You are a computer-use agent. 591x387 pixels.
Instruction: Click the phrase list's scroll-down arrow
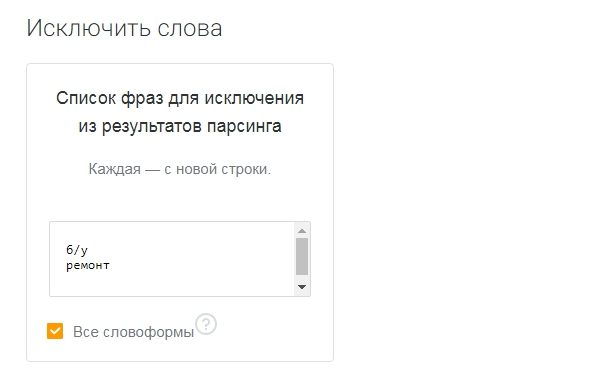[302, 287]
